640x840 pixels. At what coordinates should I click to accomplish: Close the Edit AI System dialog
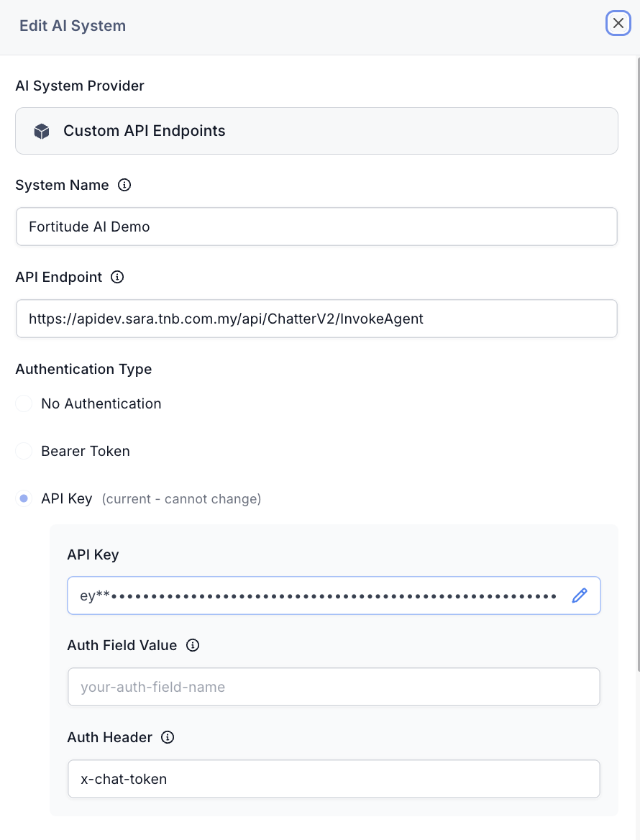point(618,23)
